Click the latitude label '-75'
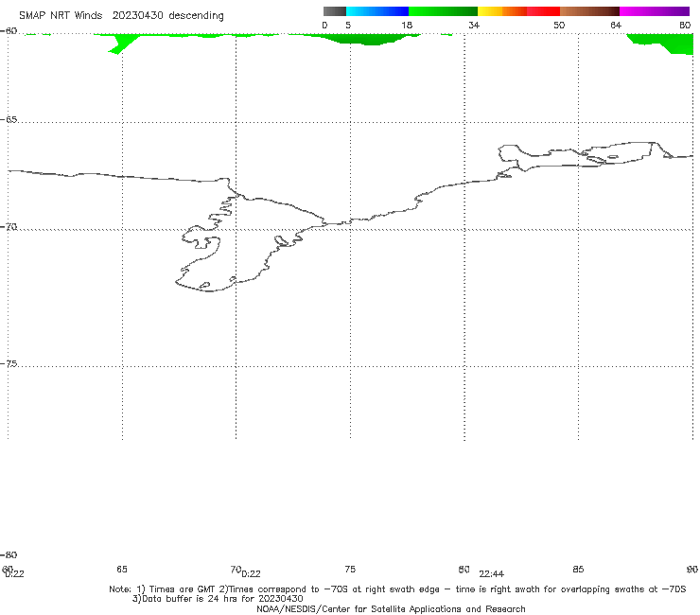 pyautogui.click(x=9, y=363)
